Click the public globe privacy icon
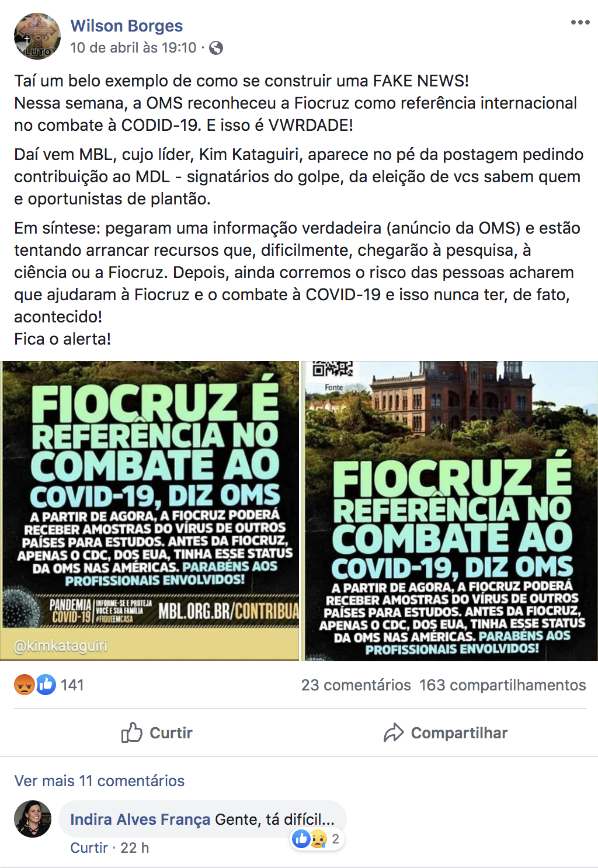 point(216,48)
